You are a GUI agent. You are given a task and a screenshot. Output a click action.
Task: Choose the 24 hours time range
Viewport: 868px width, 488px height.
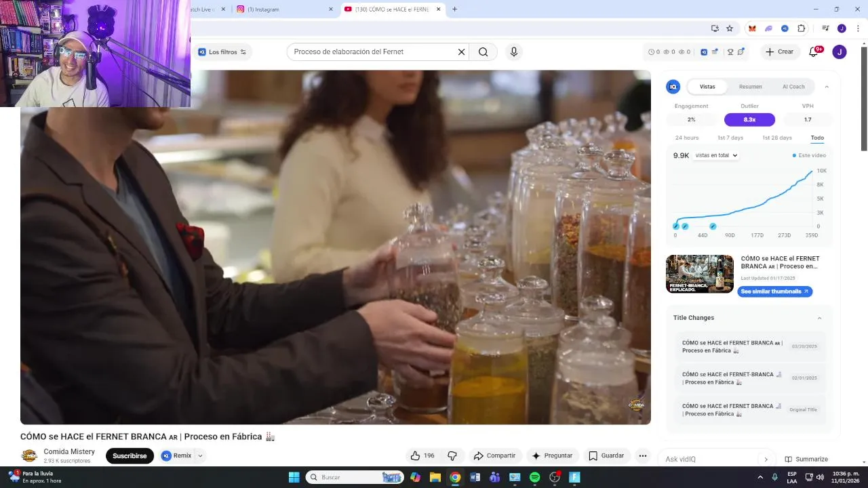687,138
